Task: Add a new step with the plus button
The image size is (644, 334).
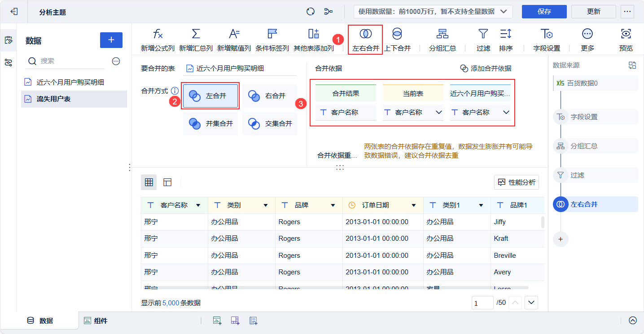Action: [561, 239]
